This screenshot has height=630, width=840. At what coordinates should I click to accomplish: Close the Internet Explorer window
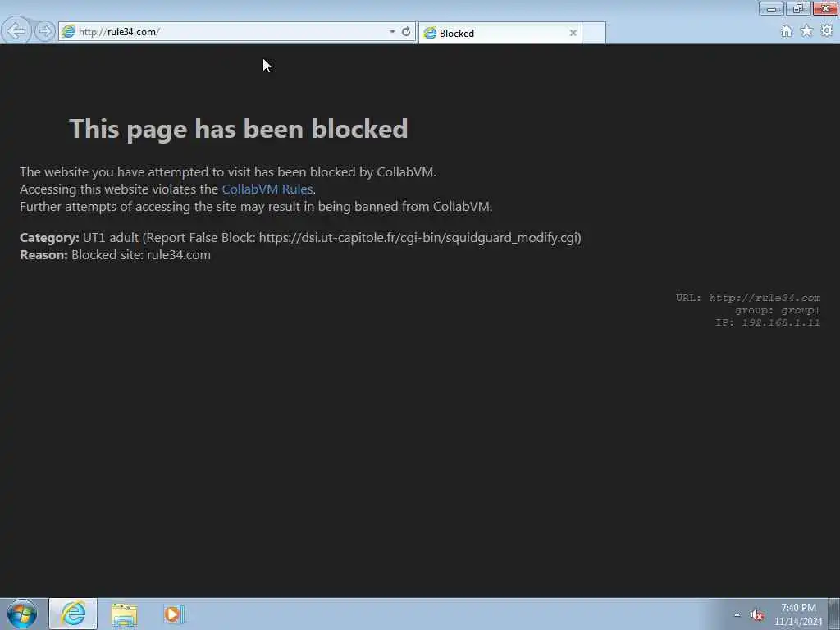tap(825, 9)
